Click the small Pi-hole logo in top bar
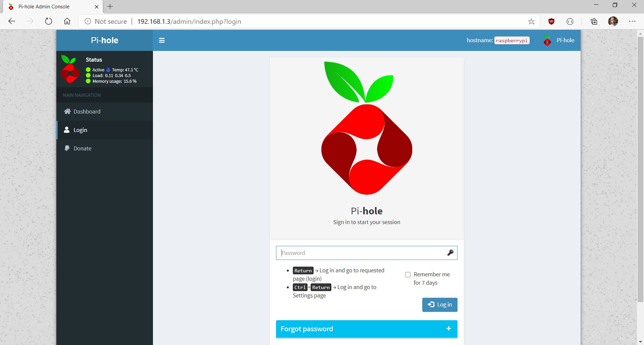The height and width of the screenshot is (345, 644). 547,41
